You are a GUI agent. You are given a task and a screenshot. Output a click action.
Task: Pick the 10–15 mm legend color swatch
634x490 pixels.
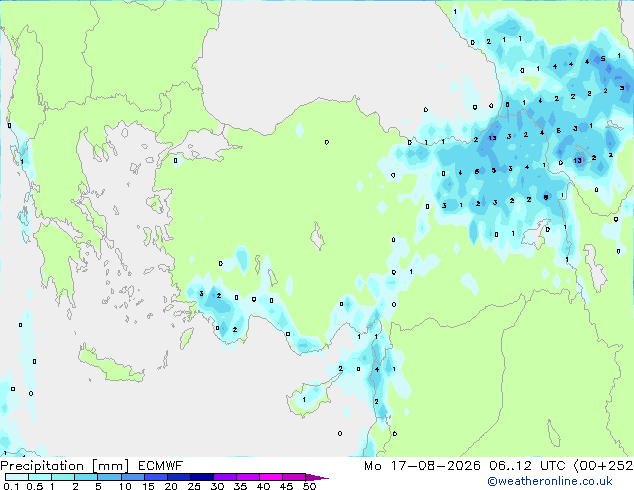tap(132, 477)
